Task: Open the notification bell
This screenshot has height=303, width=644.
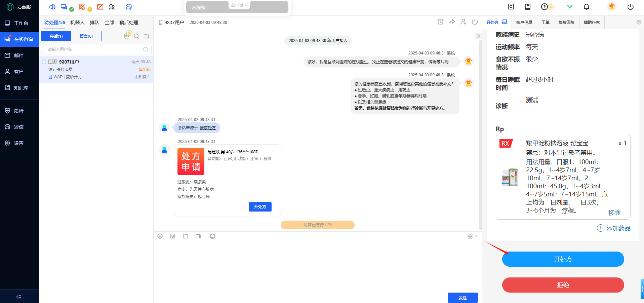Action: pos(587,7)
